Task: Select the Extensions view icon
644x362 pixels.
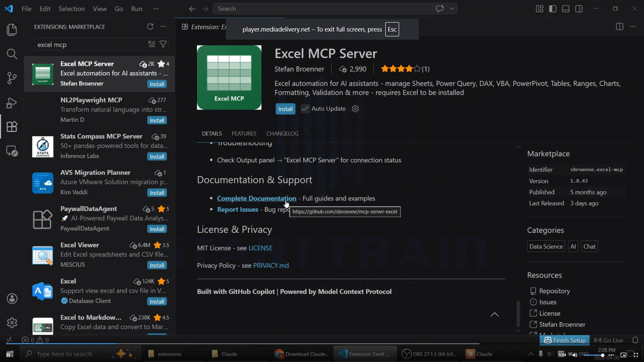Action: [x=12, y=127]
